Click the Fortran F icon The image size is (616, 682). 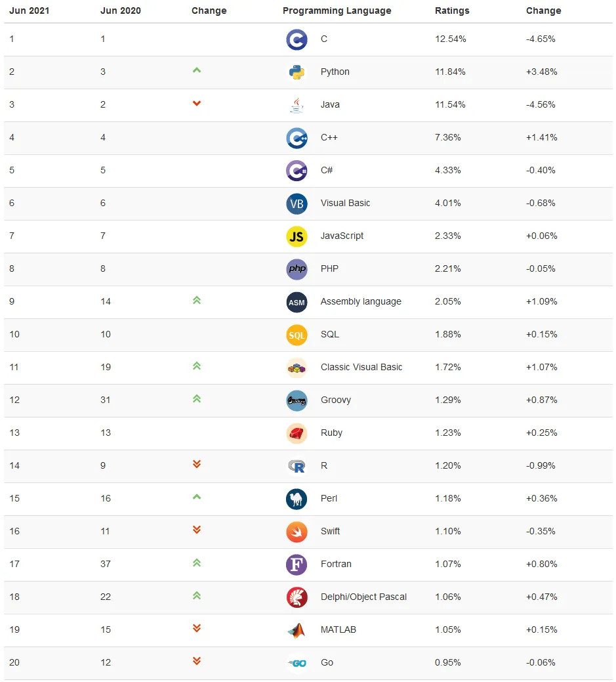tap(297, 565)
